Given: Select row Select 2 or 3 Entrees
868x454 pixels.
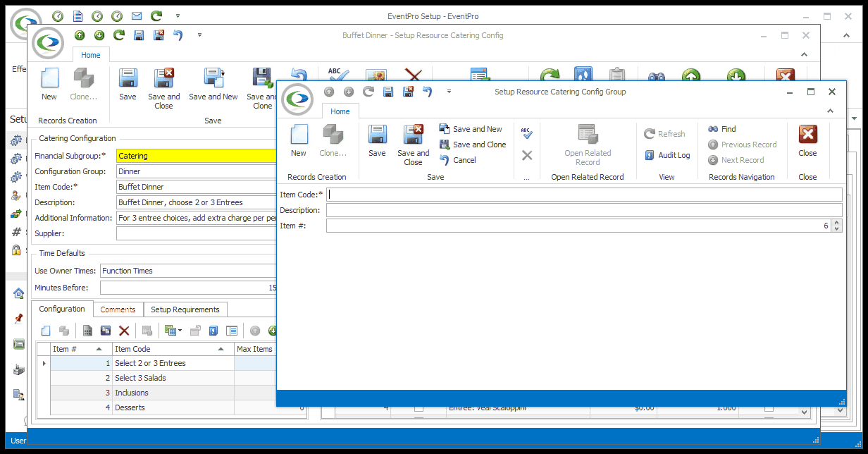Looking at the screenshot, I should click(172, 363).
